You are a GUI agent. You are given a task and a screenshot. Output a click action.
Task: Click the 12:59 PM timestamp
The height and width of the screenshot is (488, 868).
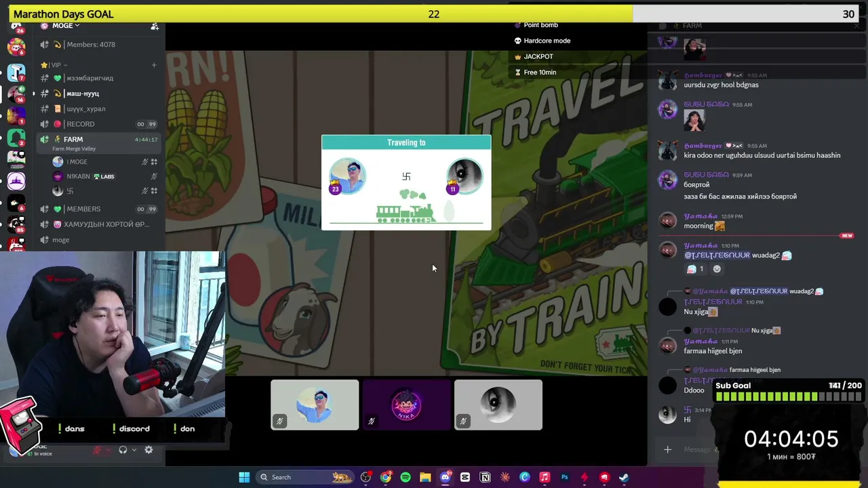click(733, 216)
